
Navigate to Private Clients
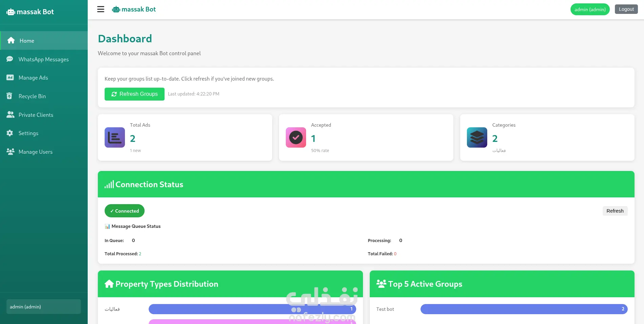(x=44, y=115)
